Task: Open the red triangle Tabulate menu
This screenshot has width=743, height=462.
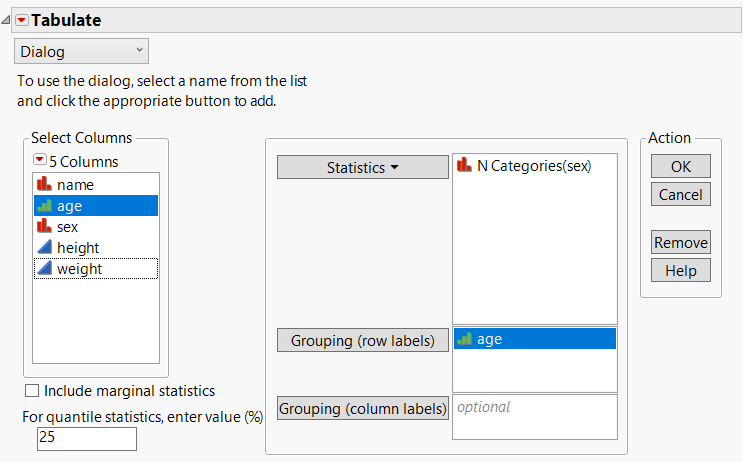Action: pyautogui.click(x=21, y=20)
